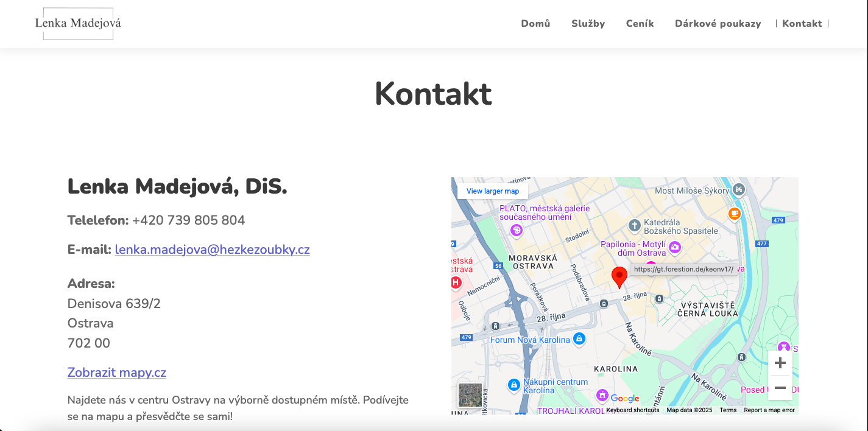Screen dimensions: 868x431
Task: Click the View larger map button
Action: (x=492, y=191)
